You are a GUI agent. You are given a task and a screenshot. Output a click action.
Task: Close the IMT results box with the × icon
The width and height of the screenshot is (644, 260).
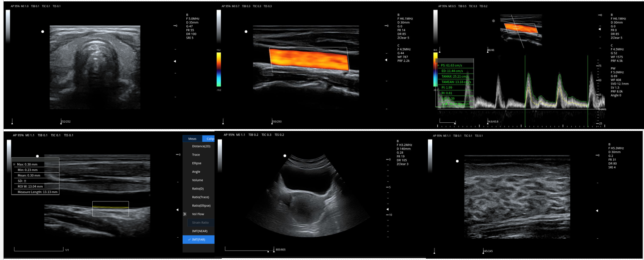point(15,164)
